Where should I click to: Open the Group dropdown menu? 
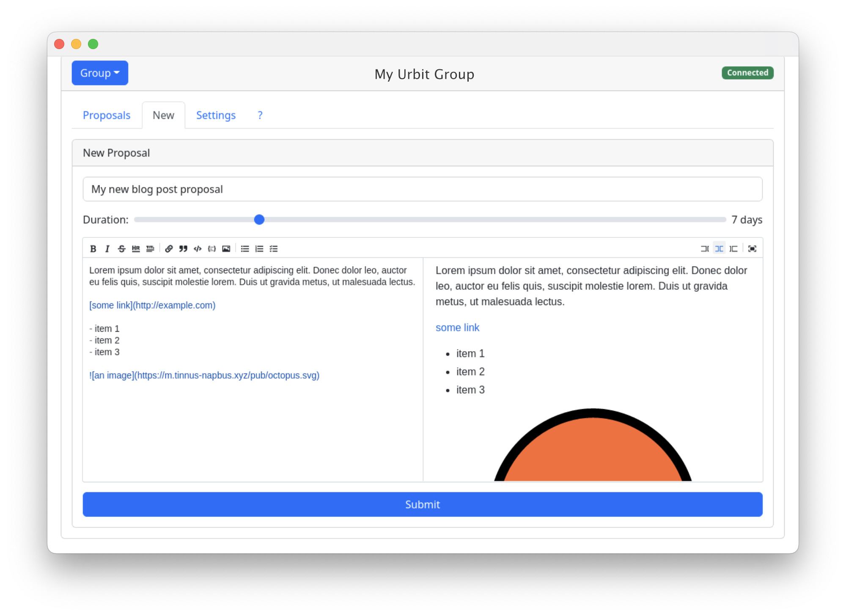coord(100,73)
